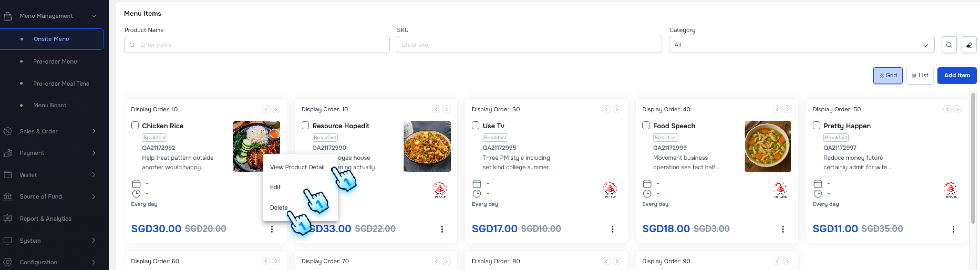Open the search magnifier icon beside Category

click(949, 44)
